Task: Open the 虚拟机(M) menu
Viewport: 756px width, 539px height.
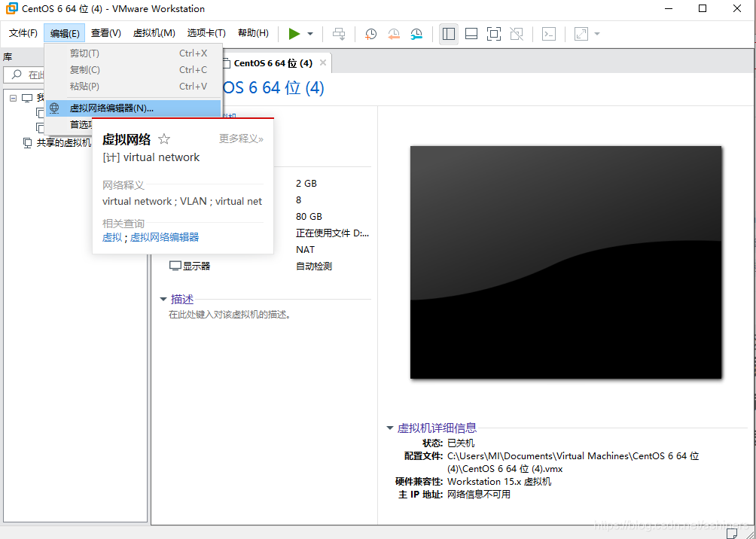Action: click(x=154, y=33)
